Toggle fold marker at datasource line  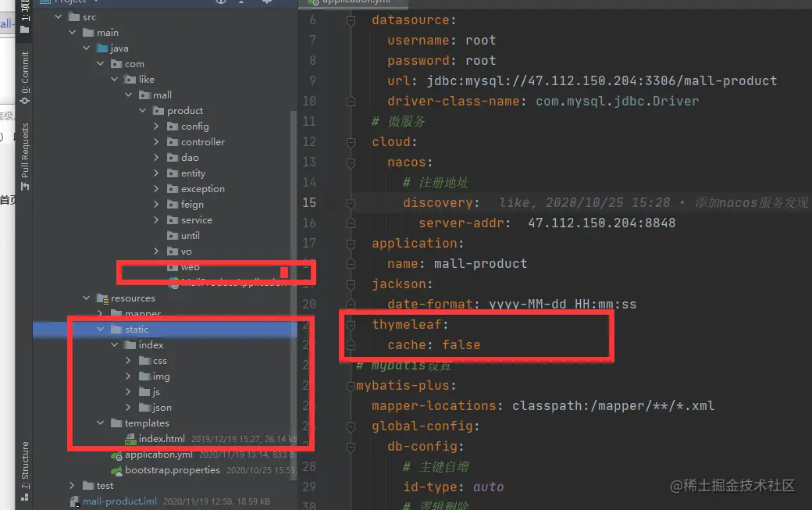(x=351, y=20)
